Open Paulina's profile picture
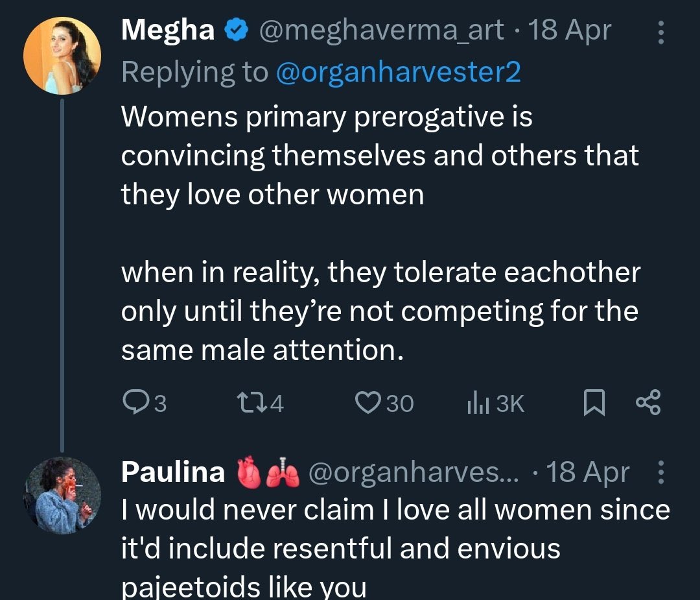 62,495
